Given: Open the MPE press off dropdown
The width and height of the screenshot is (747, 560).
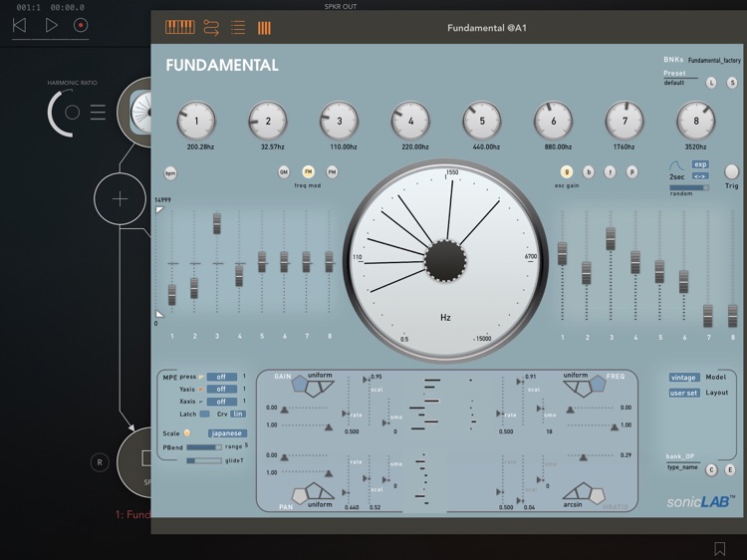Looking at the screenshot, I should pyautogui.click(x=221, y=377).
